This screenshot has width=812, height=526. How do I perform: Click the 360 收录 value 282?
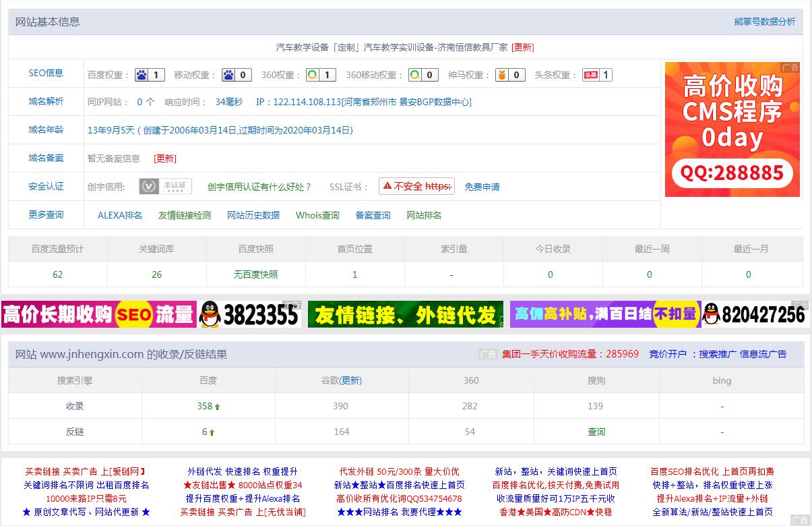(x=470, y=406)
